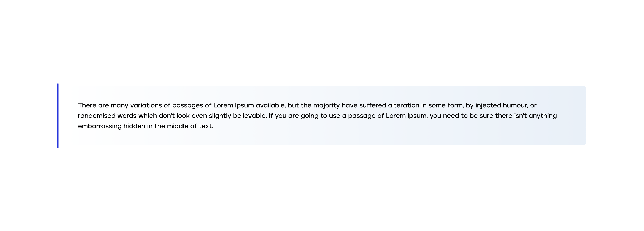This screenshot has height=231, width=644.
Task: Click the word "hidden" in the last line
Action: click(134, 126)
